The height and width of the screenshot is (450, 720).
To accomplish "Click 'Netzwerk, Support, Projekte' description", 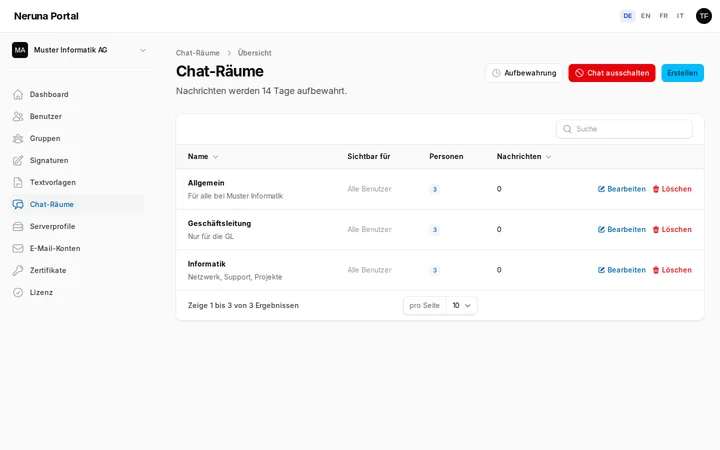I will 235,277.
